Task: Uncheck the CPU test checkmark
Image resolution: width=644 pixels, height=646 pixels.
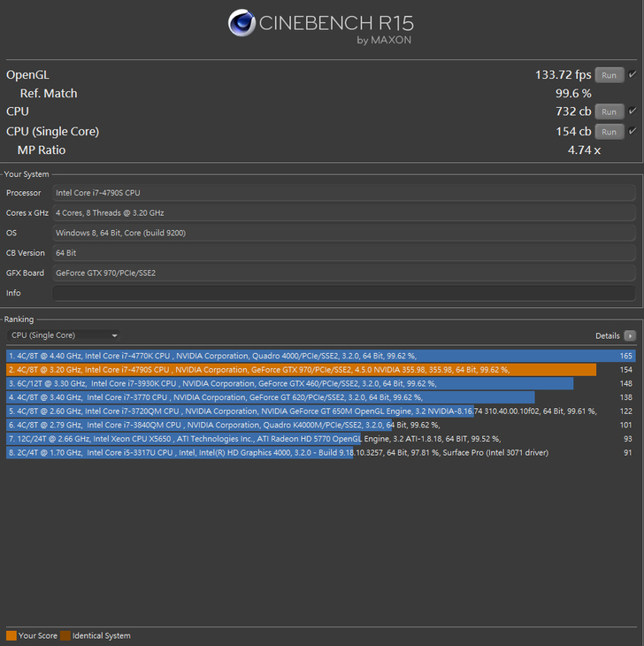Action: pyautogui.click(x=632, y=112)
